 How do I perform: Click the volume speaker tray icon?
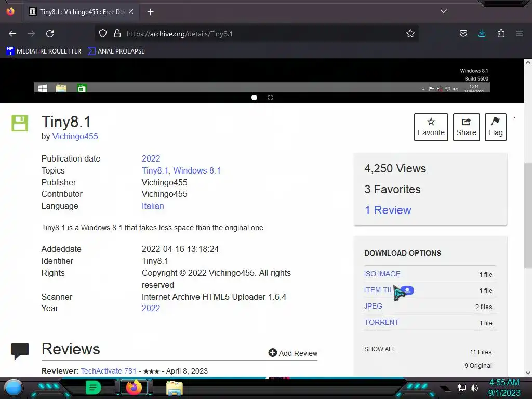[474, 388]
